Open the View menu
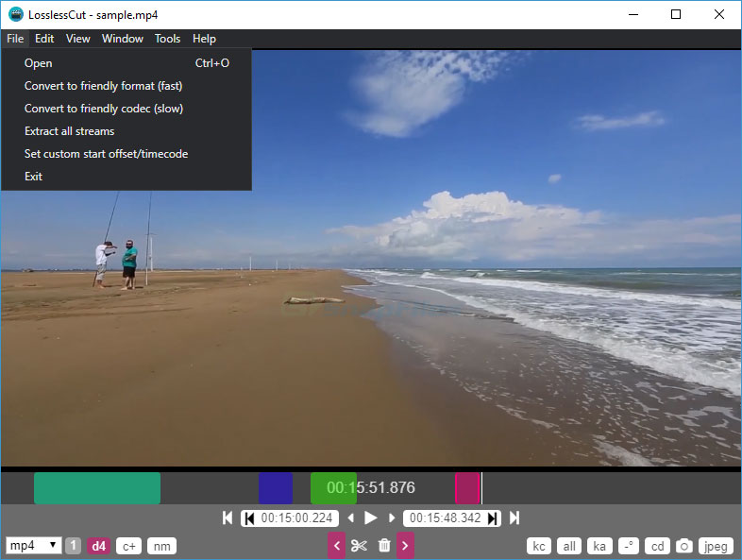742x560 pixels. pos(78,39)
